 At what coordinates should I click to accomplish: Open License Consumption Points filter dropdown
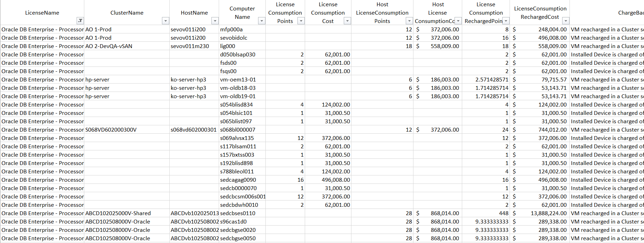(301, 21)
